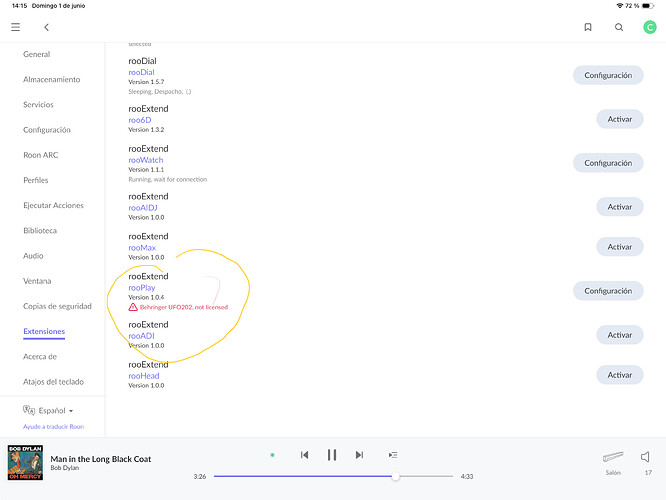Click the remaining time 4:33 label
Image resolution: width=666 pixels, height=500 pixels.
point(467,477)
